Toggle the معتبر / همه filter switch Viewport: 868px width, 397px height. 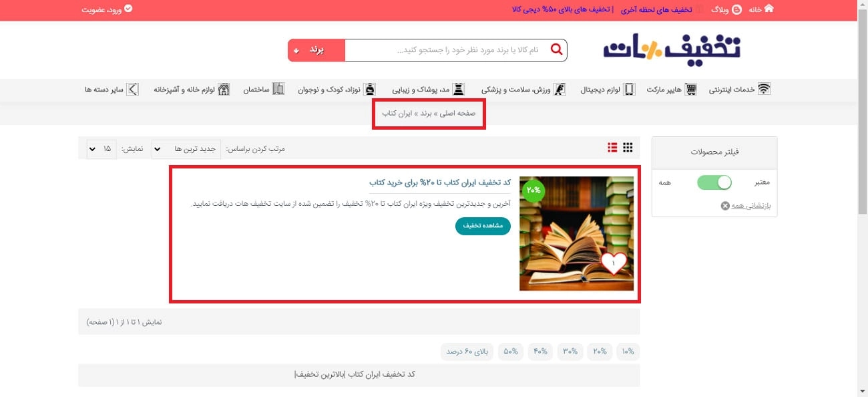(x=714, y=182)
